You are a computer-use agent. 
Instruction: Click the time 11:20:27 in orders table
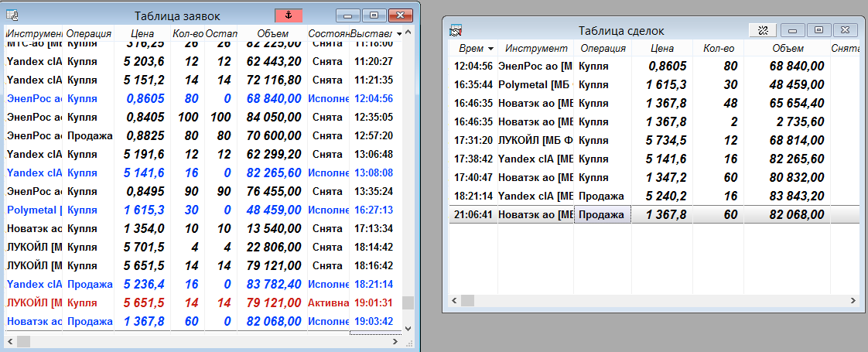tap(374, 61)
